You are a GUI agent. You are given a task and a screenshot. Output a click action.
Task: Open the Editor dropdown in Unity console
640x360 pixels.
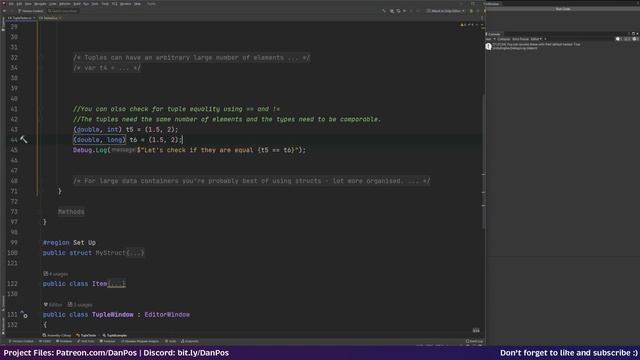coord(536,39)
